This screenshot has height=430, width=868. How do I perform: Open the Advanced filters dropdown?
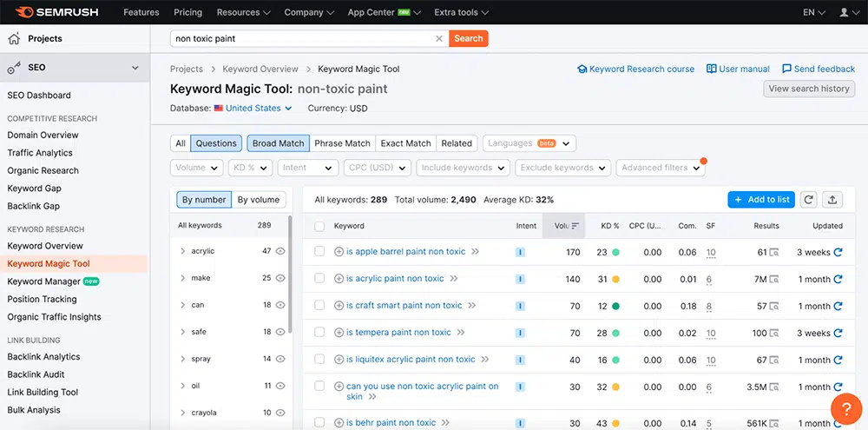(661, 168)
